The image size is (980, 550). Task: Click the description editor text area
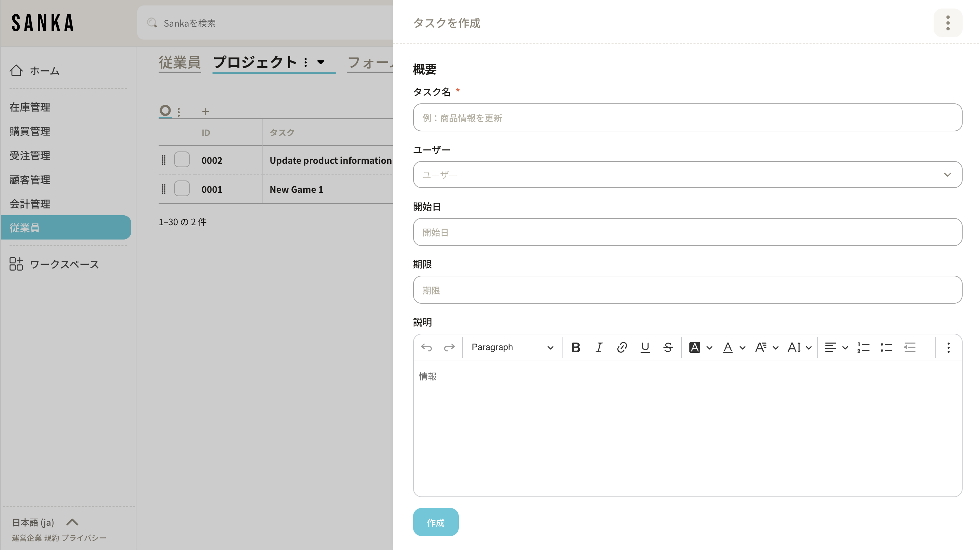687,429
